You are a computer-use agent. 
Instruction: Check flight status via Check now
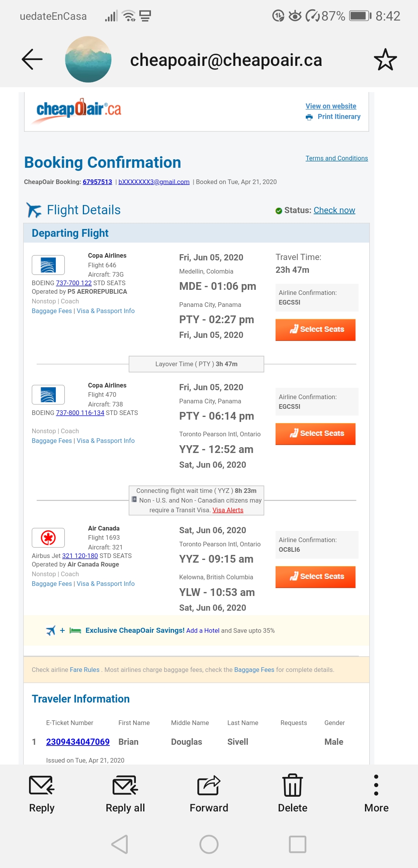[x=334, y=210]
